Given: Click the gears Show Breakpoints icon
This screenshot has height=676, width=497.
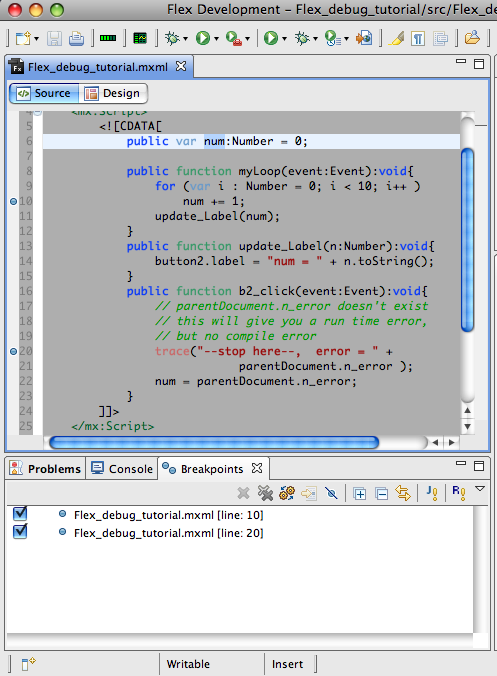Looking at the screenshot, I should (x=287, y=493).
